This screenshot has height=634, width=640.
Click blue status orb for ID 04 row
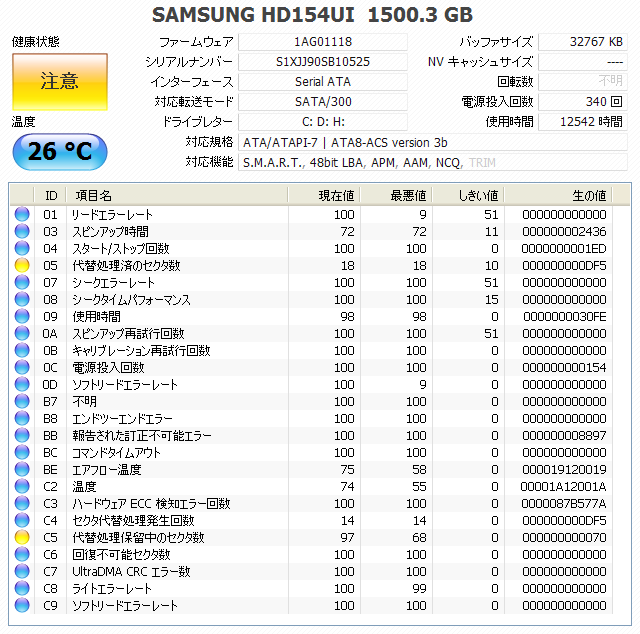click(x=22, y=248)
